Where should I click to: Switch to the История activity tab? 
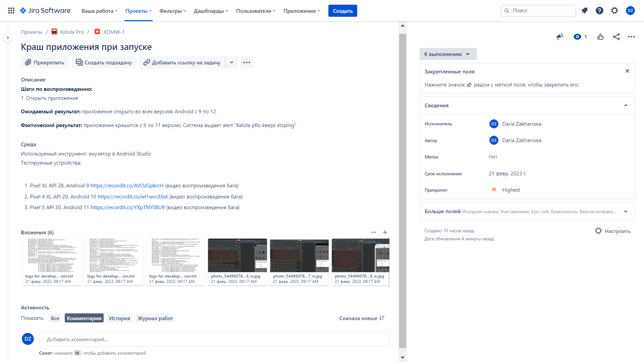pyautogui.click(x=119, y=318)
